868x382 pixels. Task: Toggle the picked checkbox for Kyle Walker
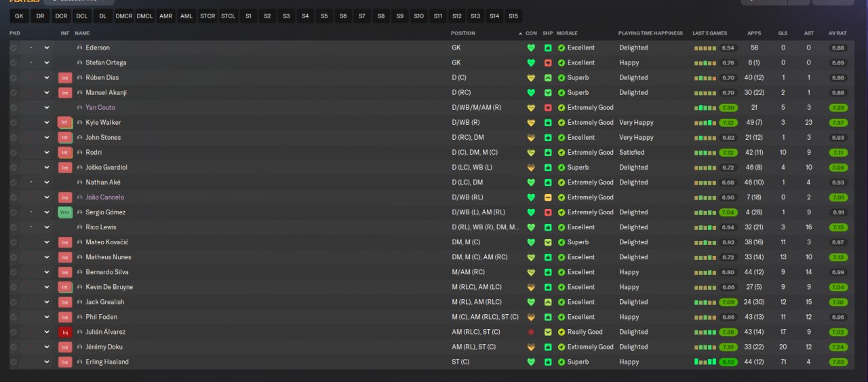coord(14,123)
